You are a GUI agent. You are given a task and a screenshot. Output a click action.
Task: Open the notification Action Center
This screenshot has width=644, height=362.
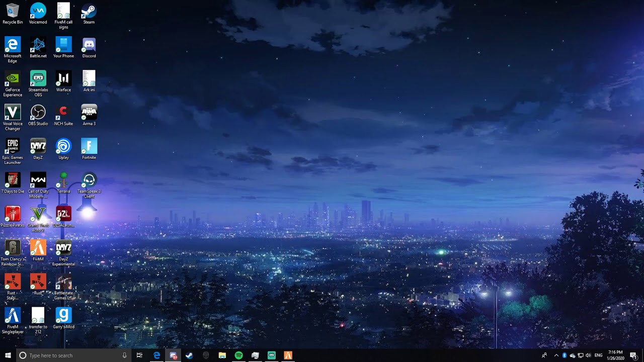(633, 355)
